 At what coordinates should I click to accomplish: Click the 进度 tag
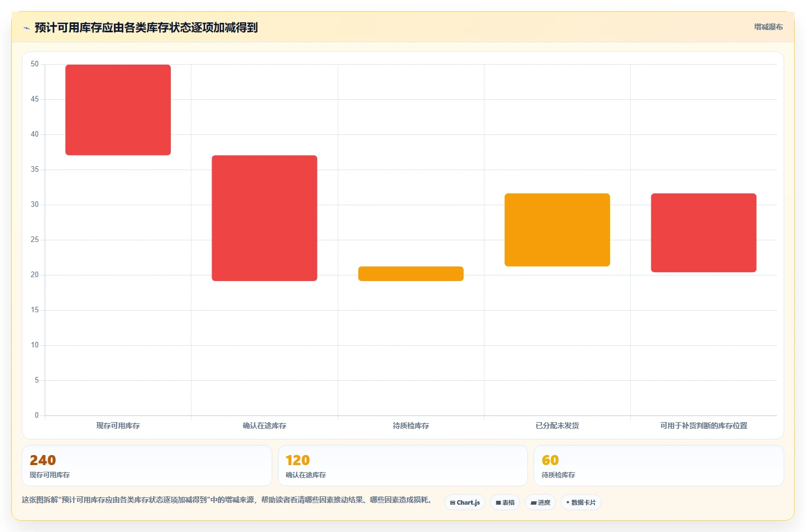click(x=540, y=502)
